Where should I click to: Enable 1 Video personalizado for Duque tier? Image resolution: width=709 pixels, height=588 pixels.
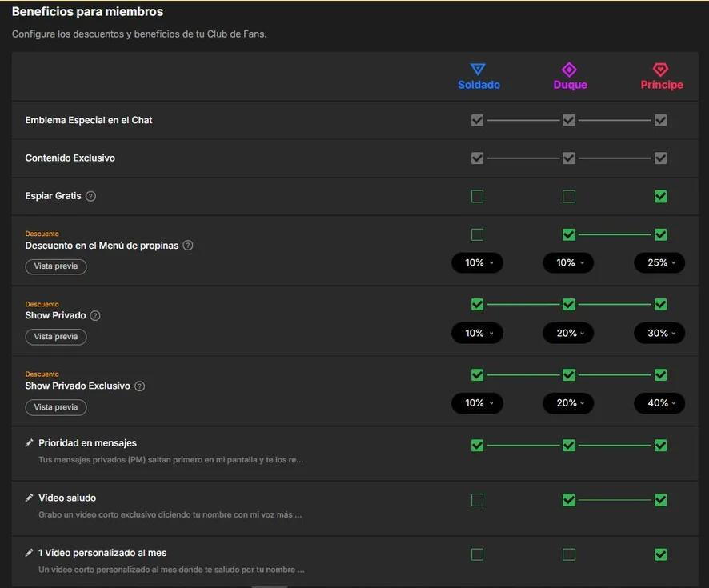coord(569,554)
